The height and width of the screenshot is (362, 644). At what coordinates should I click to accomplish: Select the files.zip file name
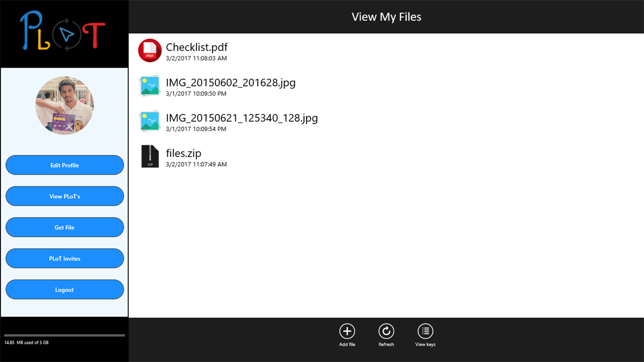(x=184, y=153)
